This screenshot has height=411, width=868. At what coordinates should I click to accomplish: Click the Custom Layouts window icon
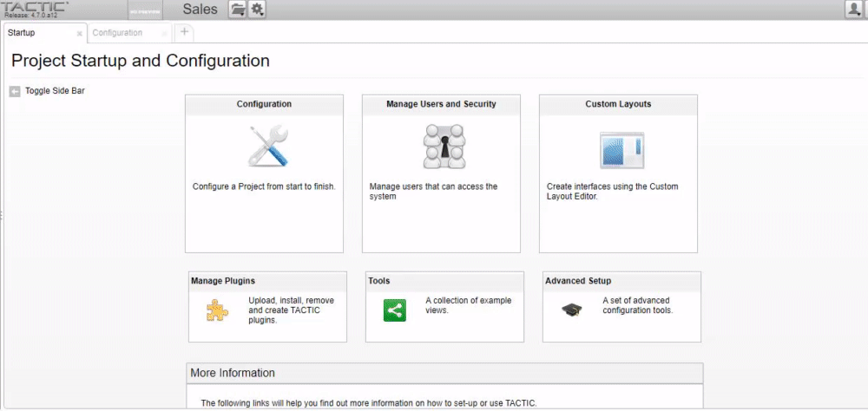tap(622, 150)
